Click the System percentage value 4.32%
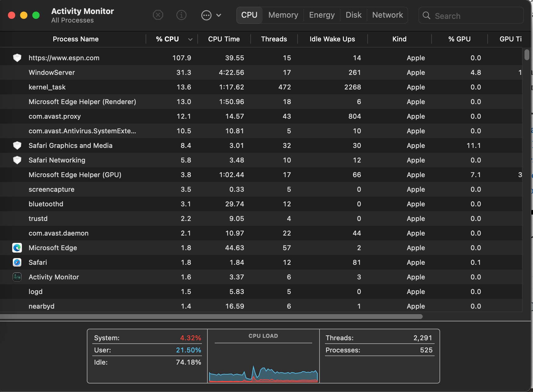Screen dimensions: 533x392 point(190,338)
